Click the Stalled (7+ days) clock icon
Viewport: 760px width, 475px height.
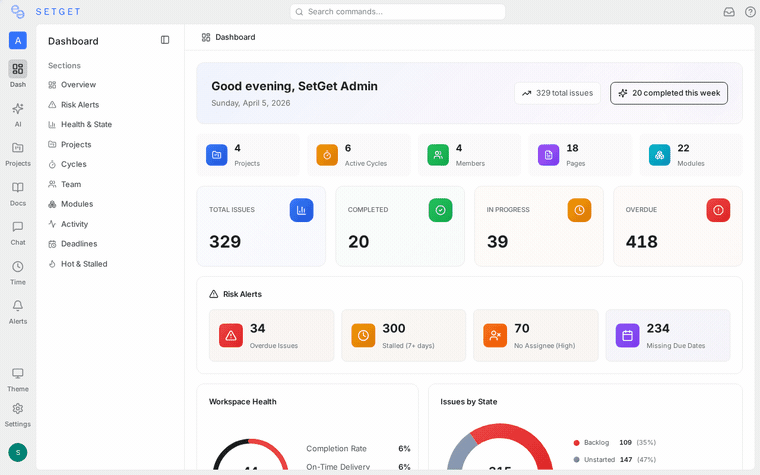pyautogui.click(x=363, y=335)
